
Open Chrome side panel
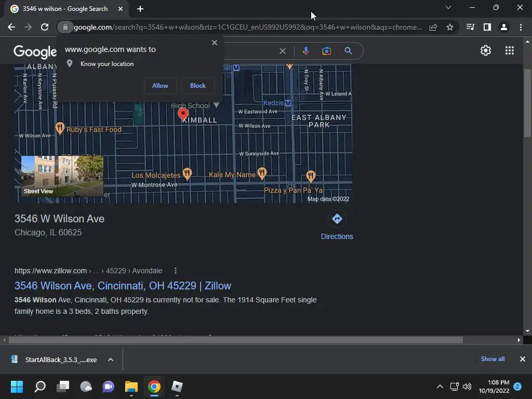[487, 27]
